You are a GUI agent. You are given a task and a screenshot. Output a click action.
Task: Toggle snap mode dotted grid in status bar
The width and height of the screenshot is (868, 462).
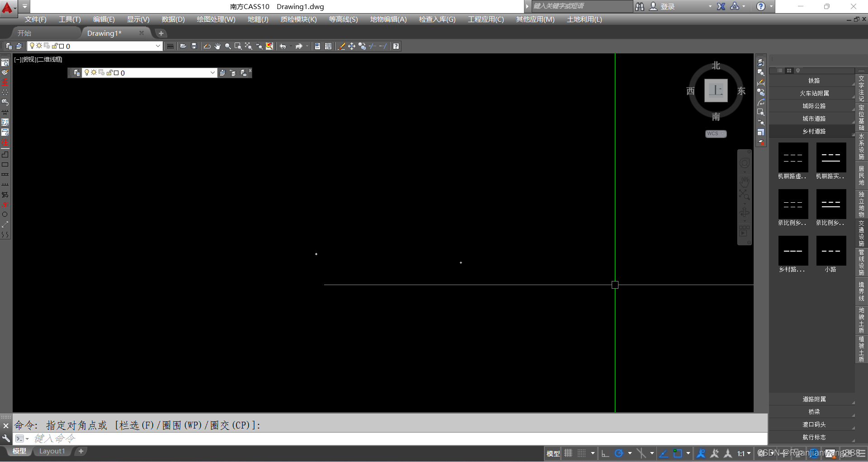click(582, 453)
